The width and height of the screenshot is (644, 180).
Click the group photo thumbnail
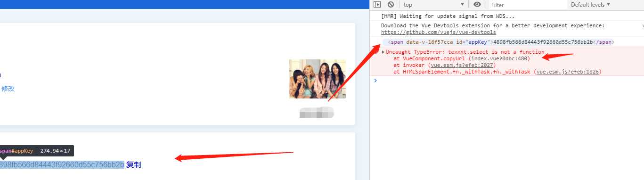(318, 79)
